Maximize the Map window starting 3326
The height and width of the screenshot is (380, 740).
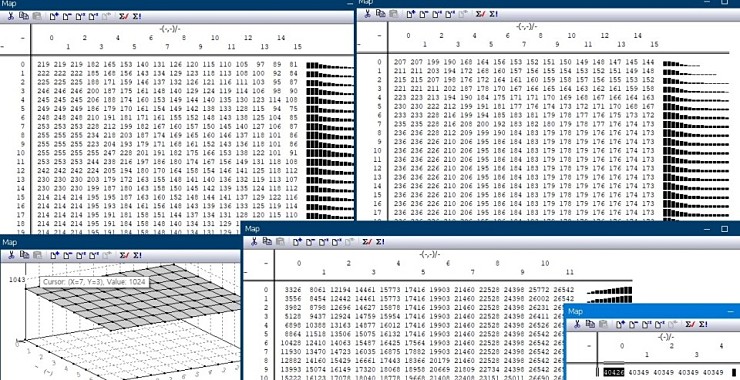click(x=725, y=229)
